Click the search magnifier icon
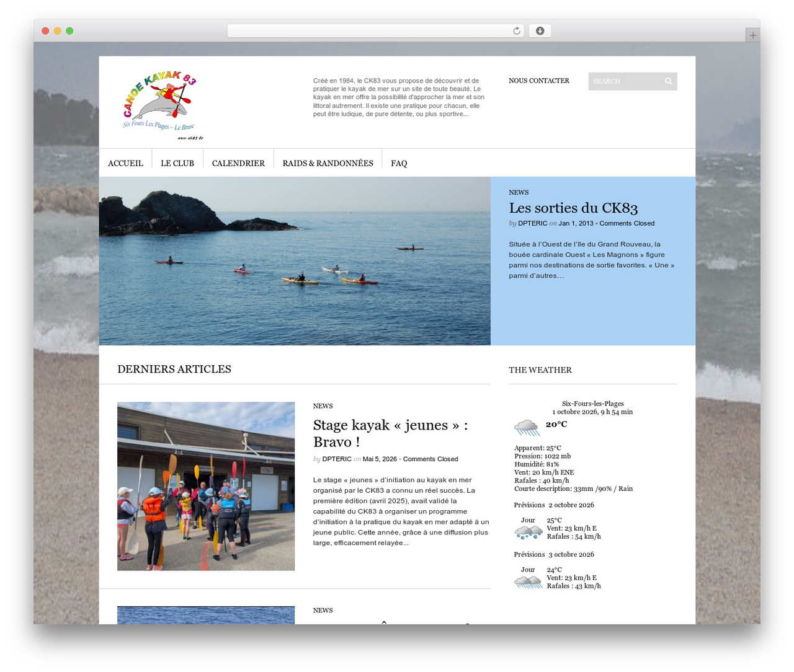The width and height of the screenshot is (794, 672). tap(669, 81)
